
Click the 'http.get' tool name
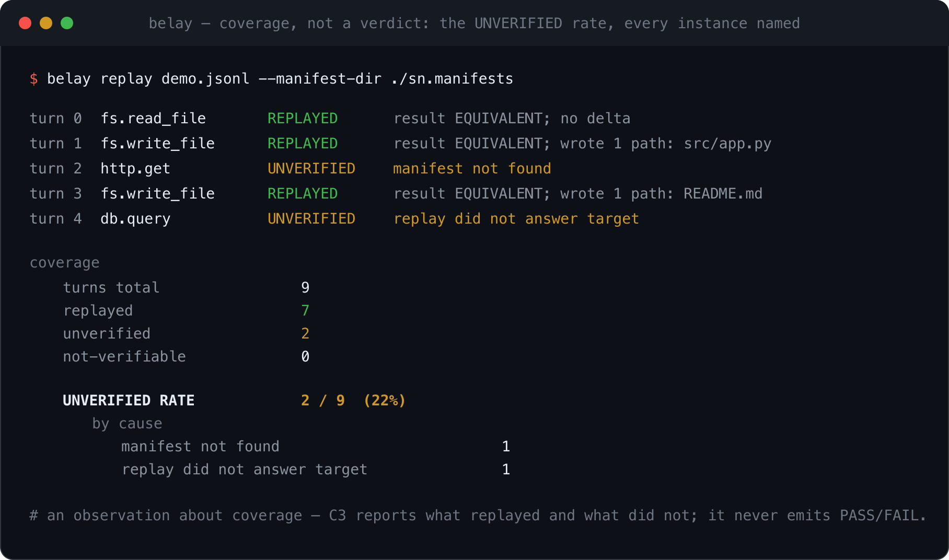[135, 169]
